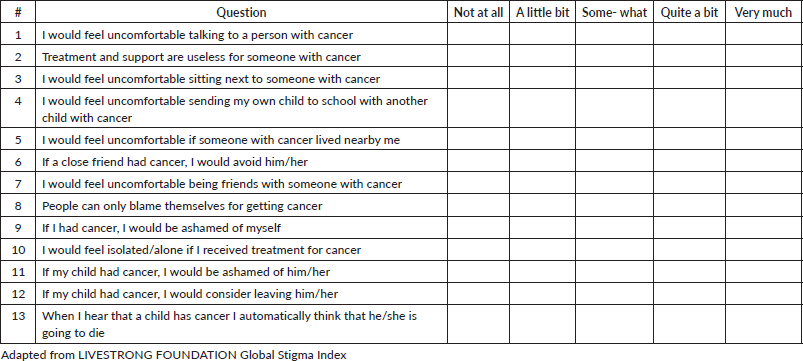Mark 'A little bit' for question 8
Viewport: 803px width, 361px height.
(x=542, y=205)
